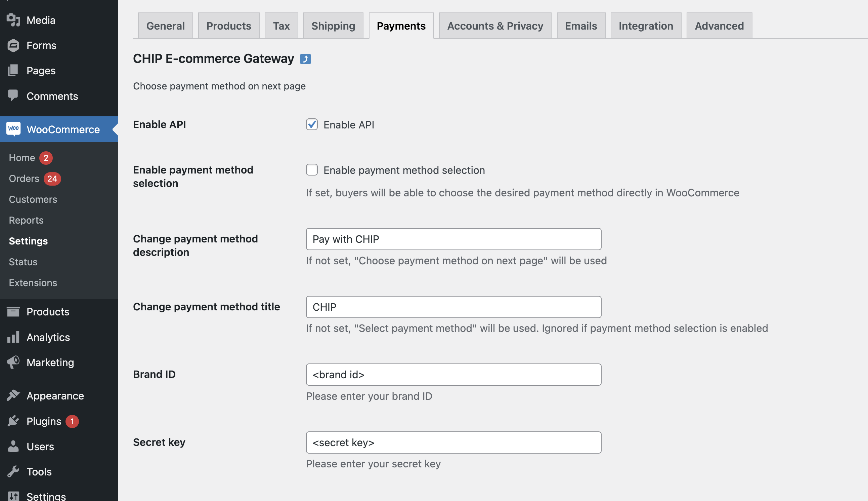Open the Pages menu label

click(41, 71)
